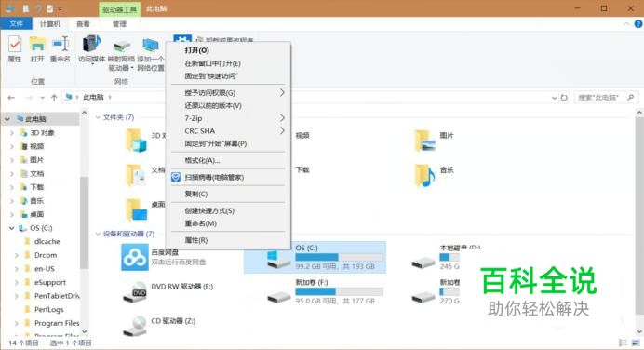The width and height of the screenshot is (644, 350).
Task: Click the 重命名 ribbon icon
Action: pyautogui.click(x=60, y=44)
